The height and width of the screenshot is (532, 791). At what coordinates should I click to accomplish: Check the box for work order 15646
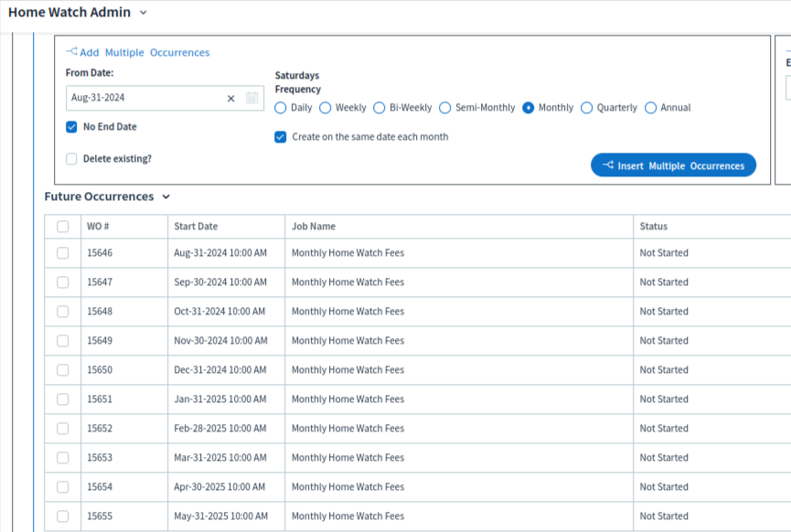click(x=62, y=252)
